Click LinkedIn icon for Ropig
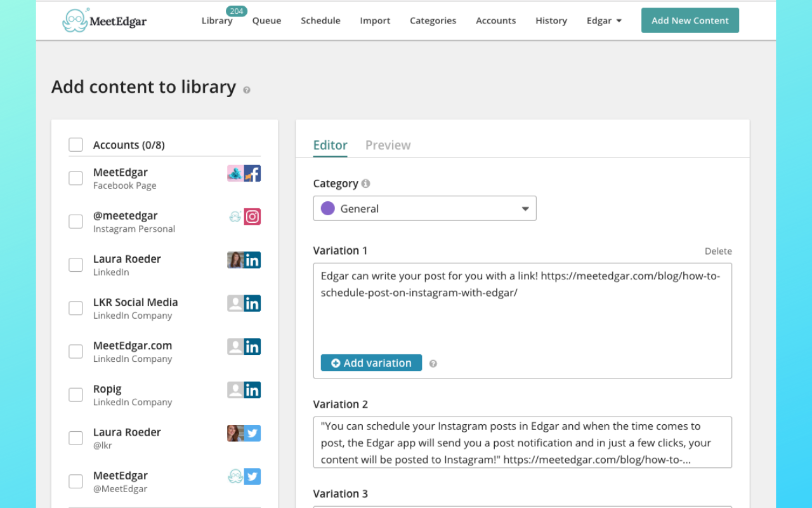Image resolution: width=812 pixels, height=508 pixels. pos(252,390)
